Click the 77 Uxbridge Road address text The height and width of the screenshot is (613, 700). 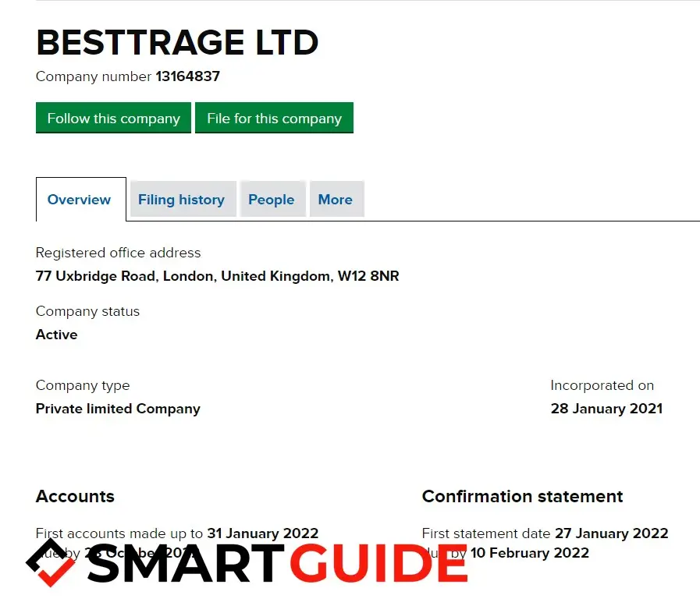217,276
